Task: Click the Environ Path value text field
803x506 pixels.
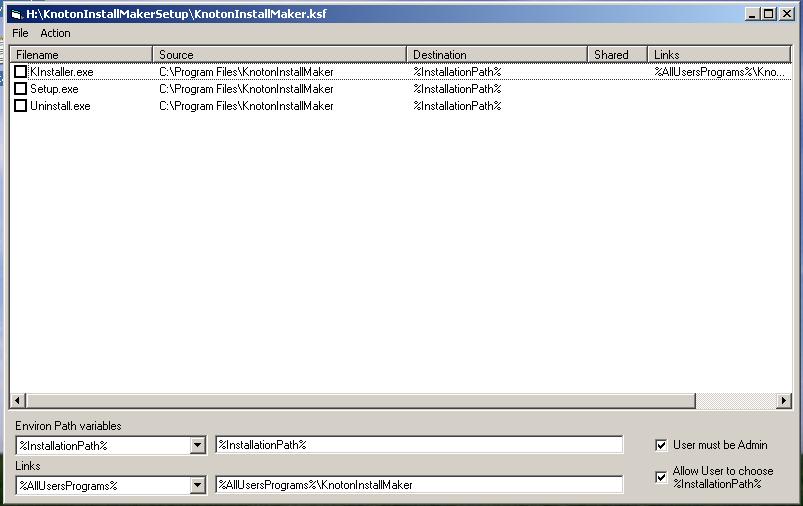Action: coord(418,445)
